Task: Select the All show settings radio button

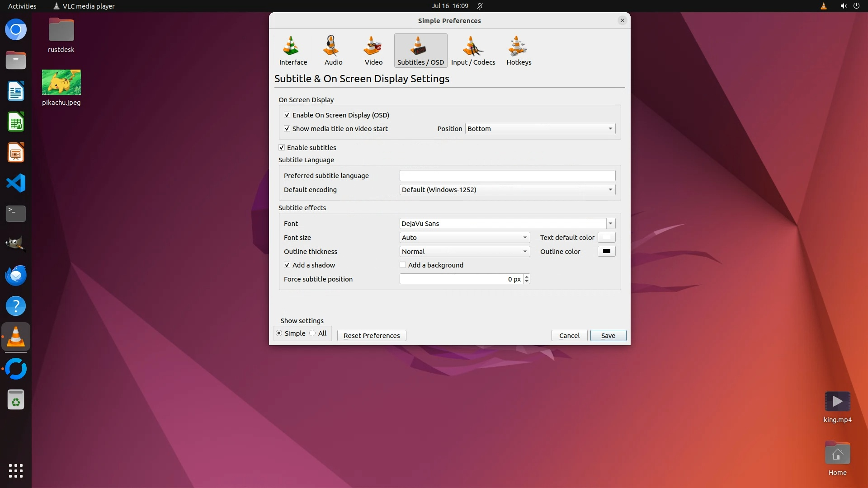Action: 312,333
